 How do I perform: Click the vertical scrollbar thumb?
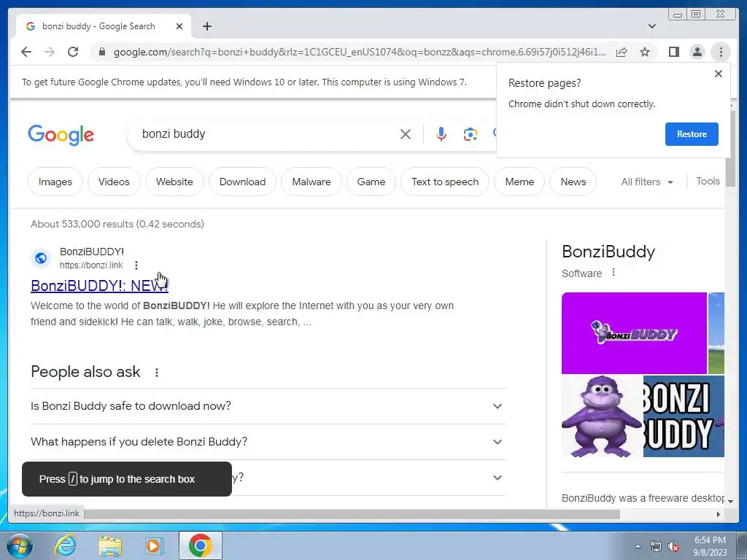[x=730, y=149]
